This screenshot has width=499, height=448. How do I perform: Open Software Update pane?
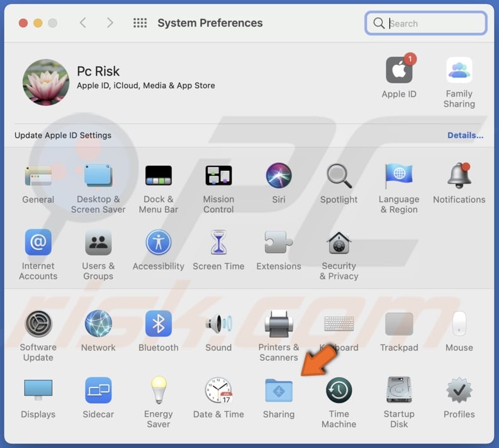tap(38, 324)
